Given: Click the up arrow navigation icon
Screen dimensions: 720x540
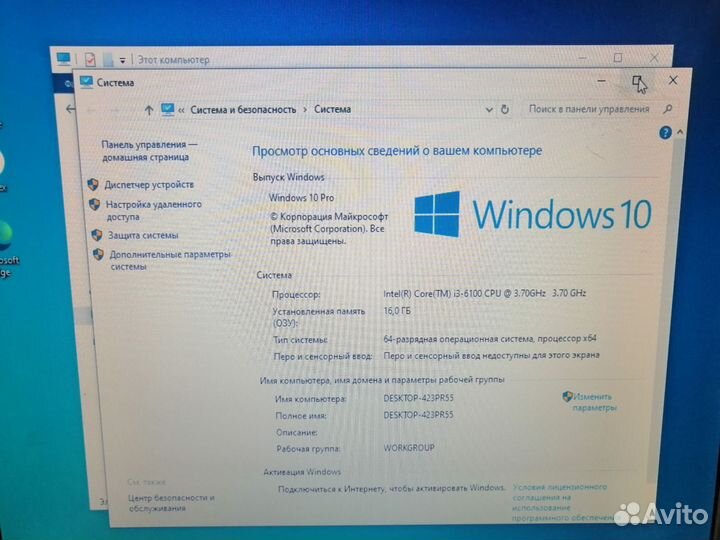Looking at the screenshot, I should pyautogui.click(x=149, y=109).
